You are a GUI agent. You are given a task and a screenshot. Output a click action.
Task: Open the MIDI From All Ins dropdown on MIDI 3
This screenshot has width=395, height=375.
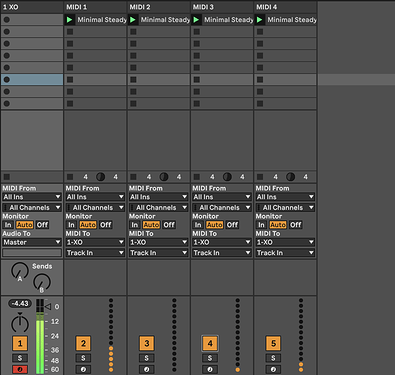222,197
